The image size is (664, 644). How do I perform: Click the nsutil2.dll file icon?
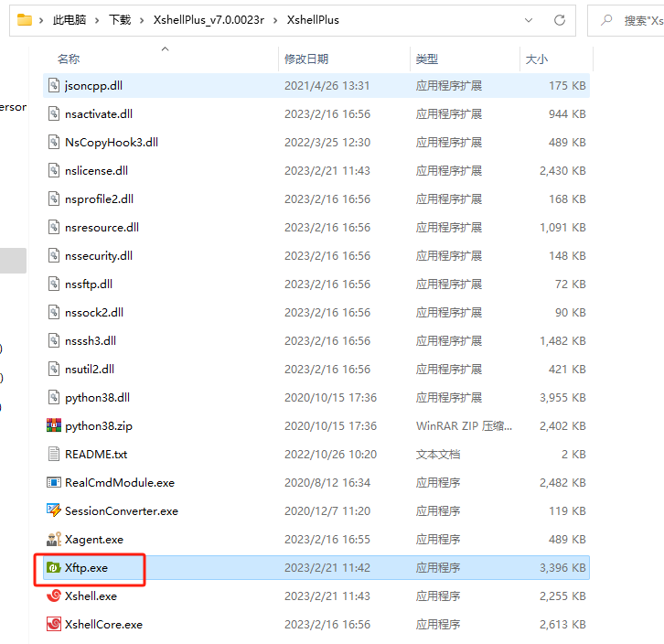point(54,369)
